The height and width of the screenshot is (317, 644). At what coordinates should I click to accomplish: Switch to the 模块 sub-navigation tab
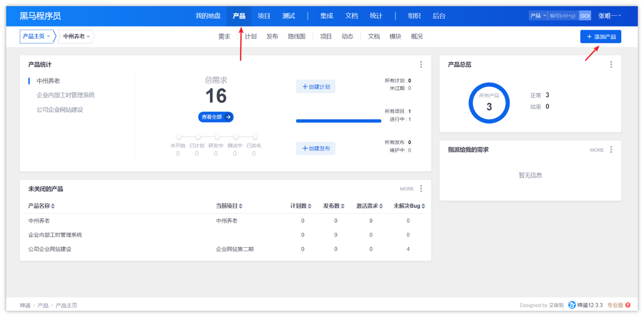[395, 37]
